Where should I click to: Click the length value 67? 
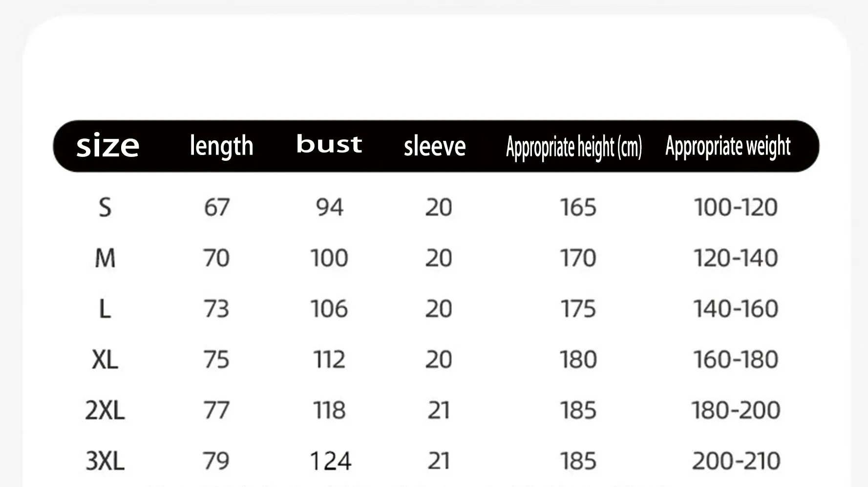click(217, 207)
